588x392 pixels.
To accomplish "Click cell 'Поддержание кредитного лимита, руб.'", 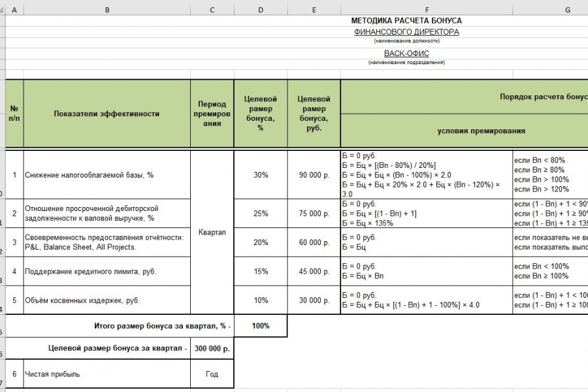I will [x=107, y=271].
